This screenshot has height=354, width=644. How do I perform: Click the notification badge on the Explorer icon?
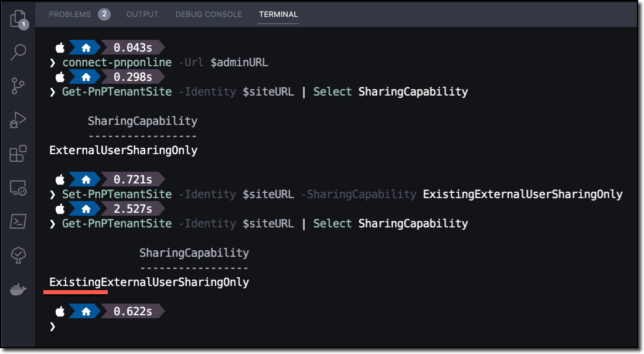click(x=25, y=25)
